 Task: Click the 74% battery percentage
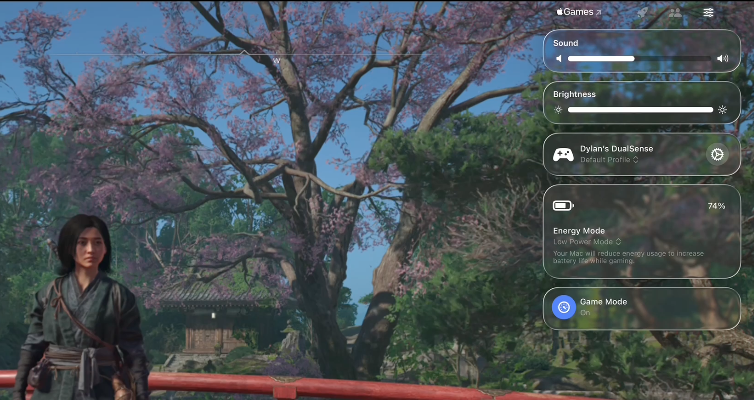(716, 206)
